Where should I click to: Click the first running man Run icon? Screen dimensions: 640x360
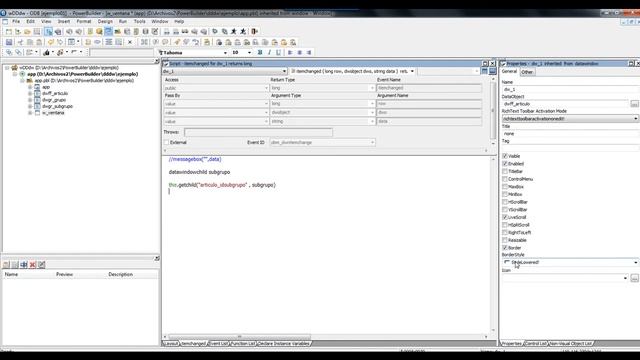(x=234, y=31)
